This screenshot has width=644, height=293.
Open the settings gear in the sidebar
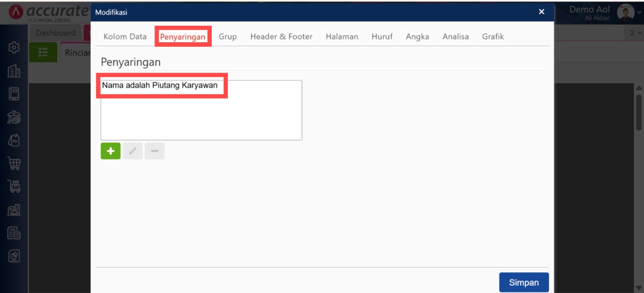click(x=14, y=47)
